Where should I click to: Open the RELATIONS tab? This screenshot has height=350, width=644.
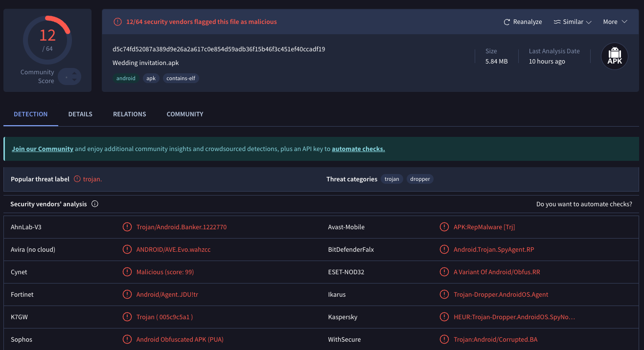tap(129, 114)
